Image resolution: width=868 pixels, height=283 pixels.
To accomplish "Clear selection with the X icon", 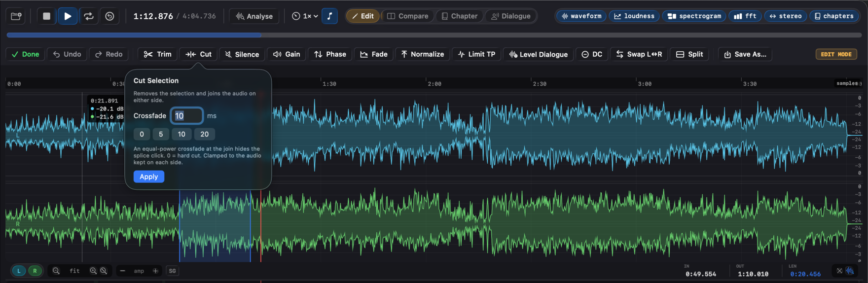I will coord(839,271).
